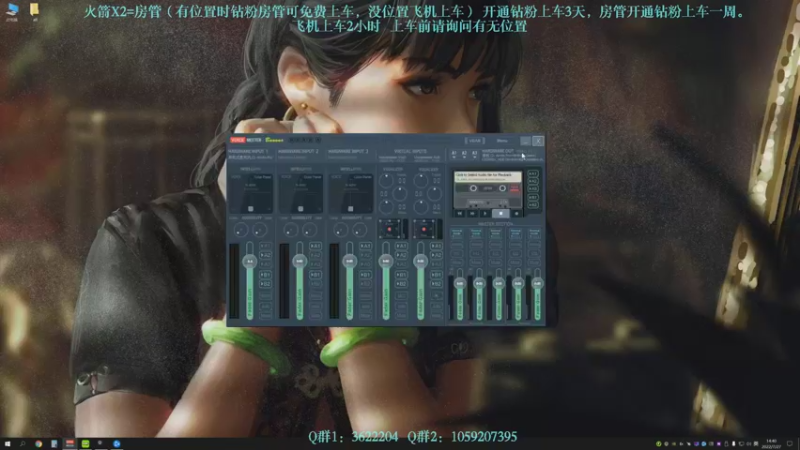This screenshot has height=450, width=800.
Task: Toggle A1 routing on second virtual input
Action: point(436,246)
